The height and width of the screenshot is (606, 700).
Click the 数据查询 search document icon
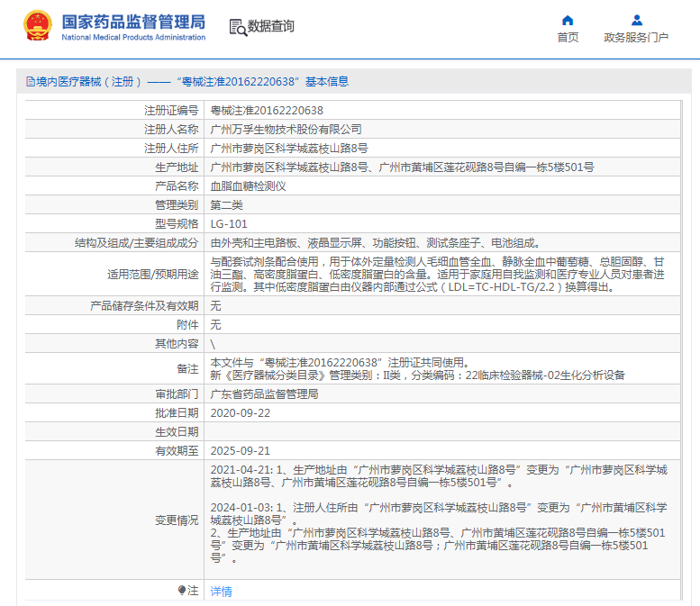coord(238,27)
